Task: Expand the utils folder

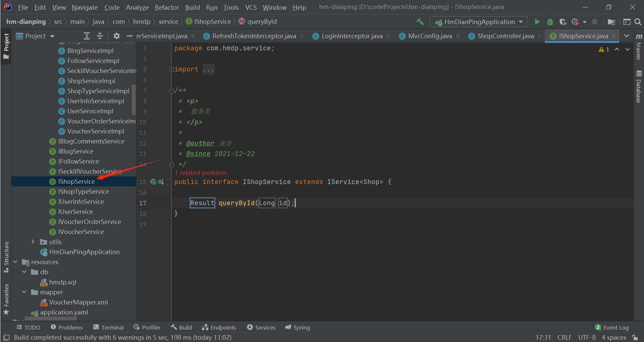Action: pos(33,242)
